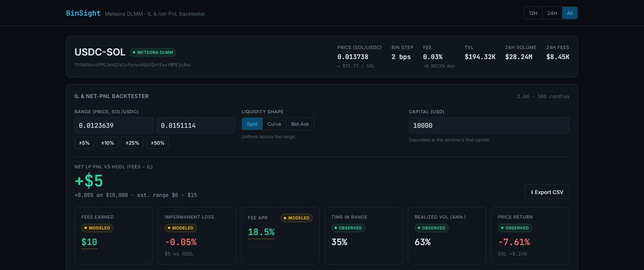Click the Observed badge under Time in Range
This screenshot has width=644, height=270.
348,228
